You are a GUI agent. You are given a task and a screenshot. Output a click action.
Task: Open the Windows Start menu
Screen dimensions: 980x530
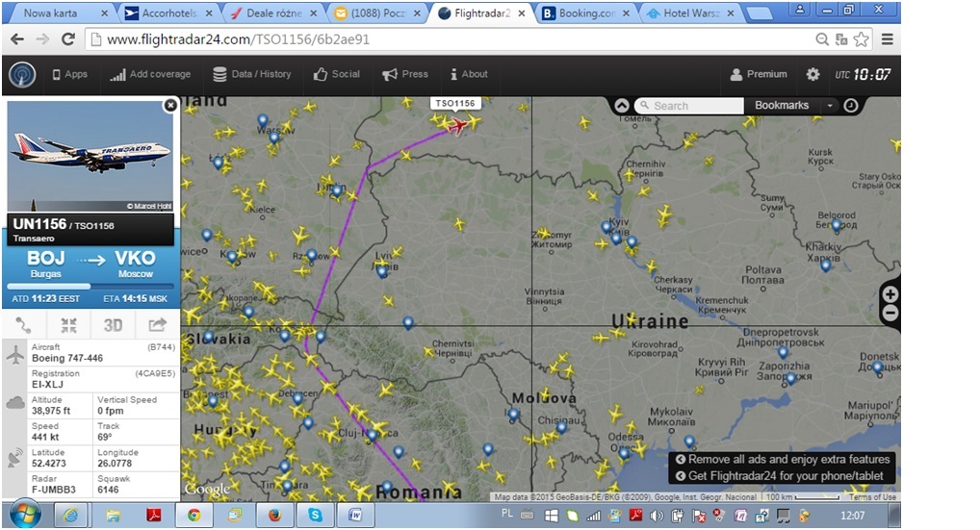coord(26,515)
